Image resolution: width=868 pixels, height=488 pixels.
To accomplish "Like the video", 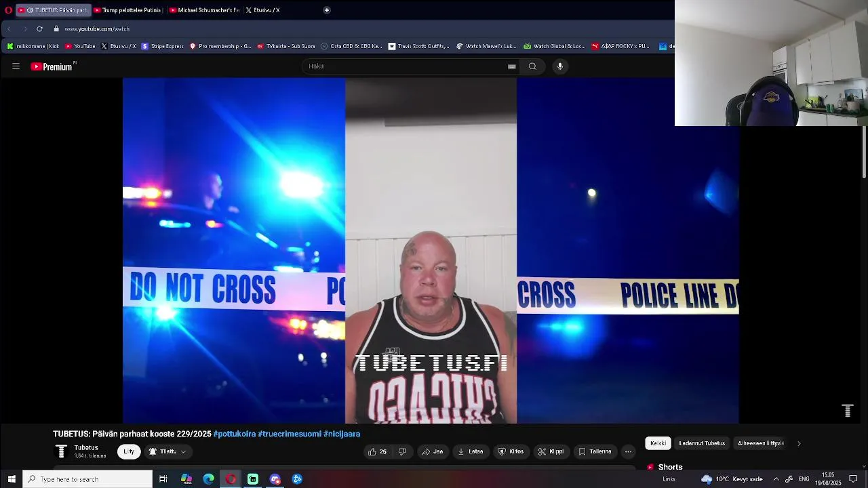I will (377, 451).
